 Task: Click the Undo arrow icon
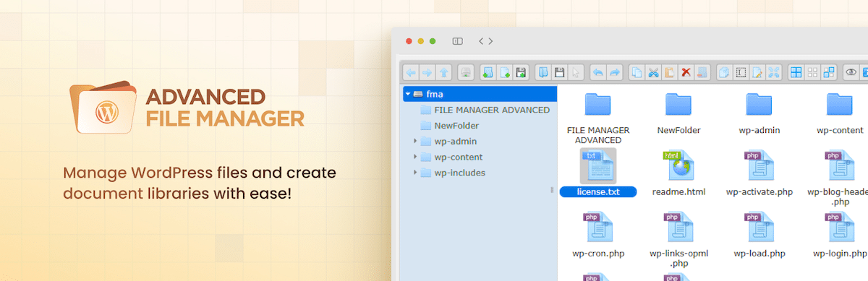(598, 72)
